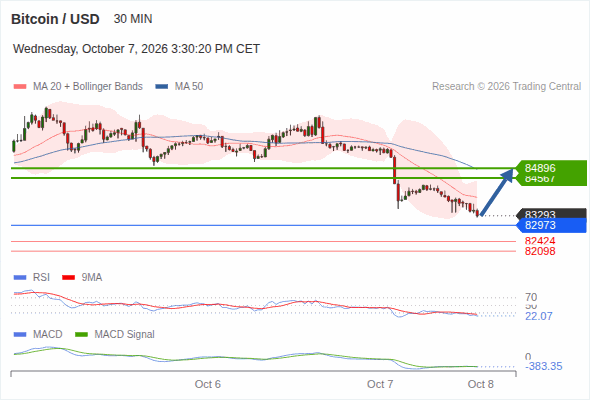Viewport: 590px width, 400px height.
Task: Click the blue RSI legend swatch
Action: [x=20, y=278]
